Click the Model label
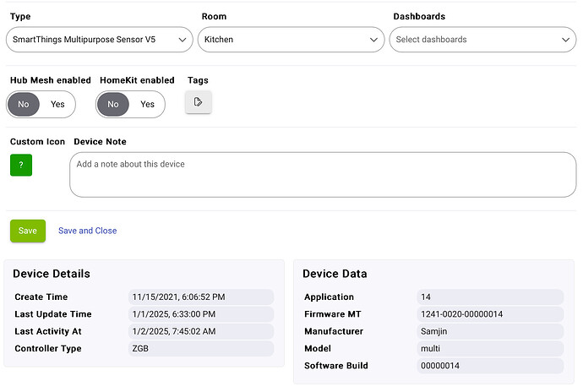Image resolution: width=583 pixels, height=392 pixels. [x=318, y=348]
